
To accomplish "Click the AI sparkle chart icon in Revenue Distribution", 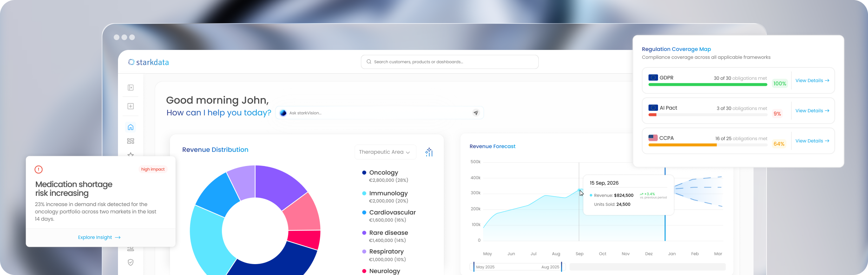I will pos(429,152).
